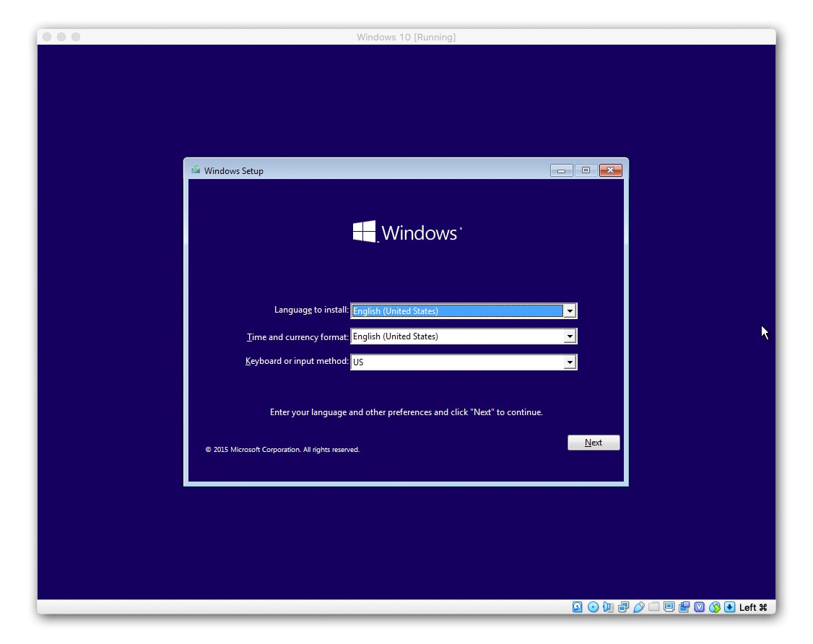This screenshot has height=644, width=813.
Task: Click the virtualization features V icon
Action: (699, 607)
